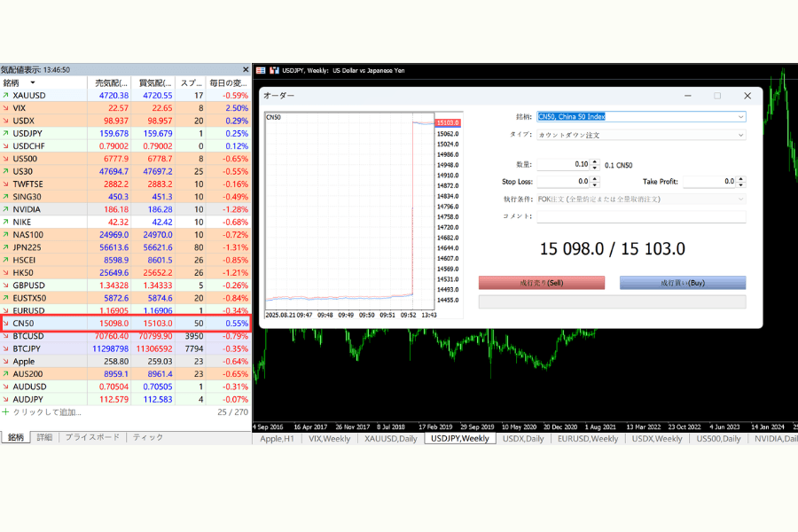Image resolution: width=798 pixels, height=532 pixels.
Task: Open the XAUUSD,Daily chart tab
Action: 390,438
